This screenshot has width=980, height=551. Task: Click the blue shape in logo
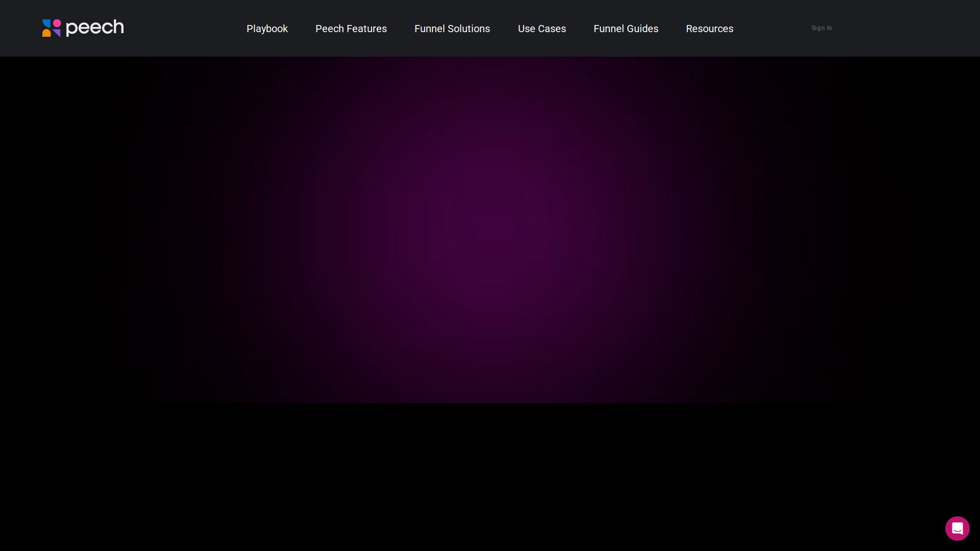pyautogui.click(x=46, y=23)
